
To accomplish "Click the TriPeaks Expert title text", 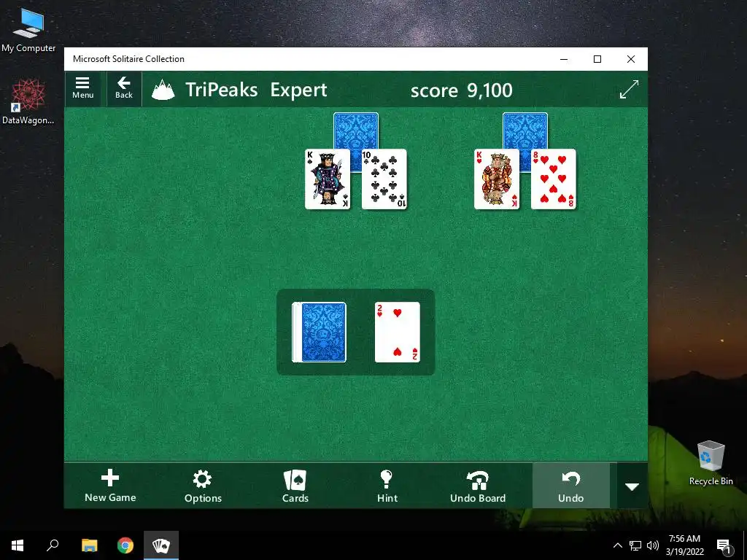I will click(x=256, y=90).
